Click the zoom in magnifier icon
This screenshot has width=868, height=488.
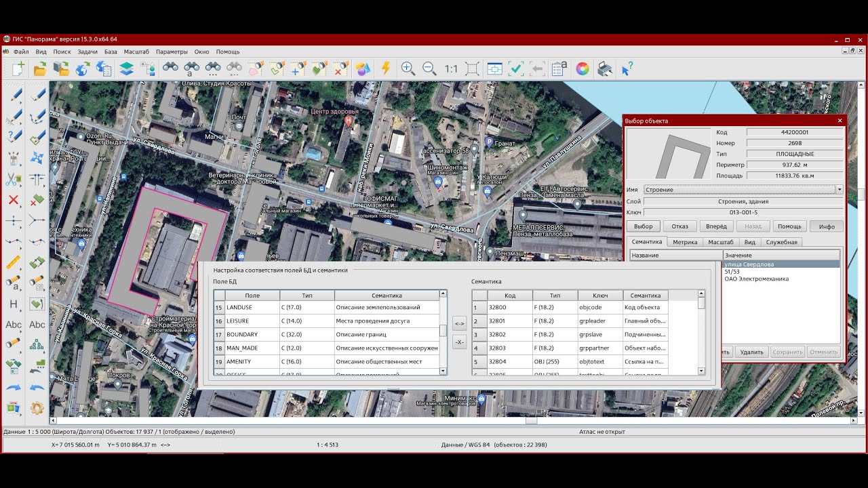408,68
